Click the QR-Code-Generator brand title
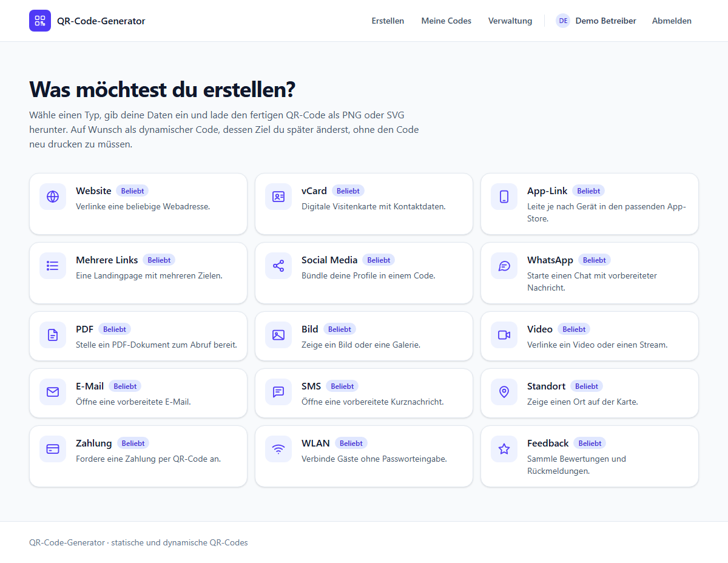Viewport: 728px width, 563px height. click(x=101, y=21)
